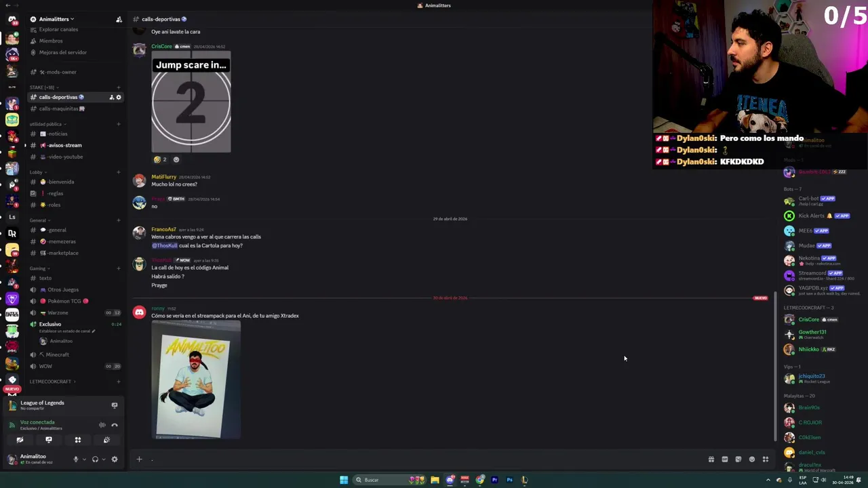The image size is (868, 488).
Task: Open memezeras channel
Action: [x=75, y=241]
